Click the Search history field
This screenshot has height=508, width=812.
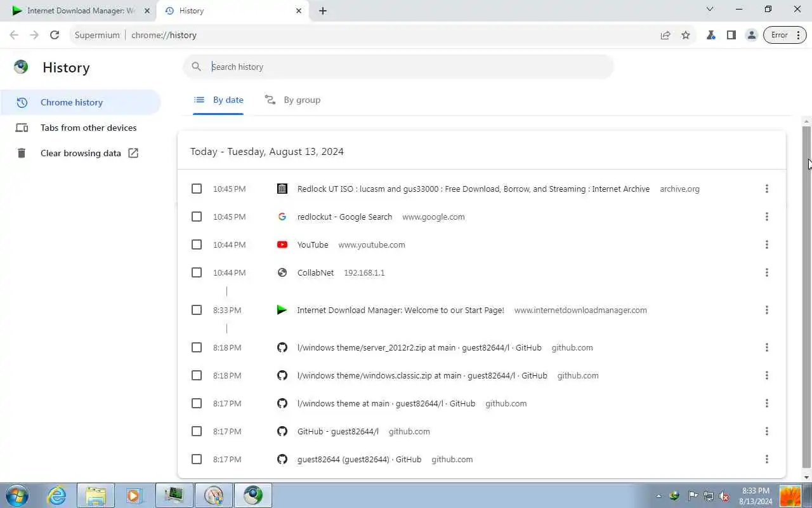point(398,67)
